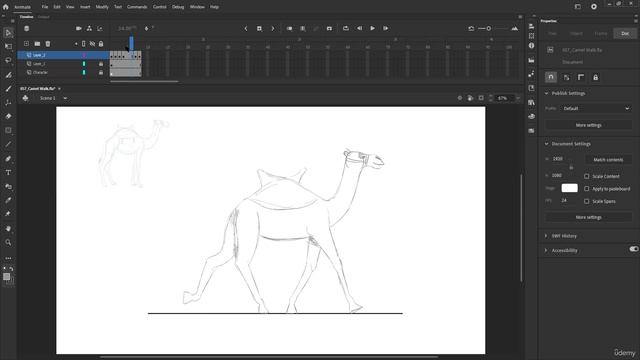Open the Window menu
This screenshot has height=360, width=640.
pos(197,7)
